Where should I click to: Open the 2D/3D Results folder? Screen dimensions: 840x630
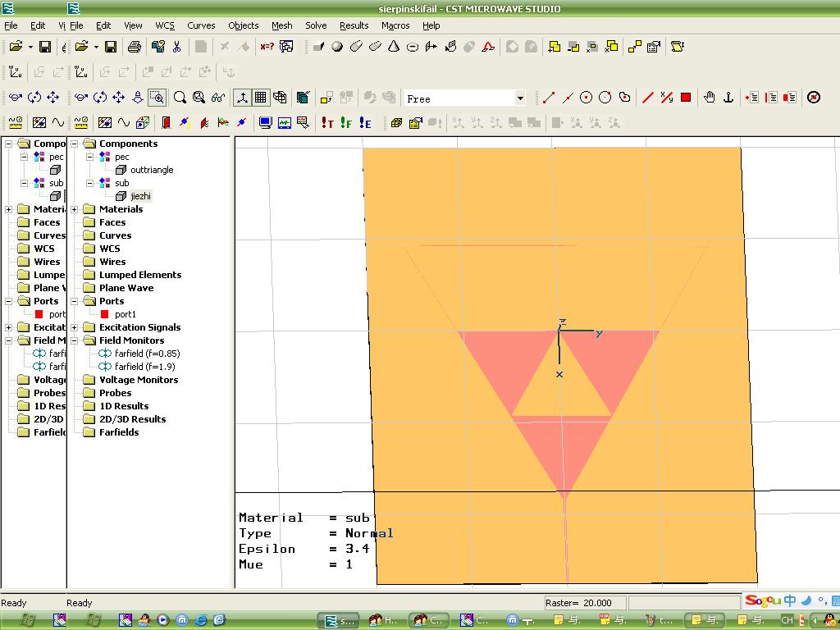133,419
